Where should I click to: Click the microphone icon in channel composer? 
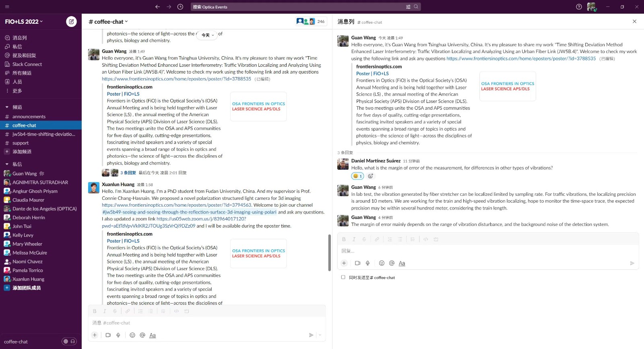tap(118, 335)
